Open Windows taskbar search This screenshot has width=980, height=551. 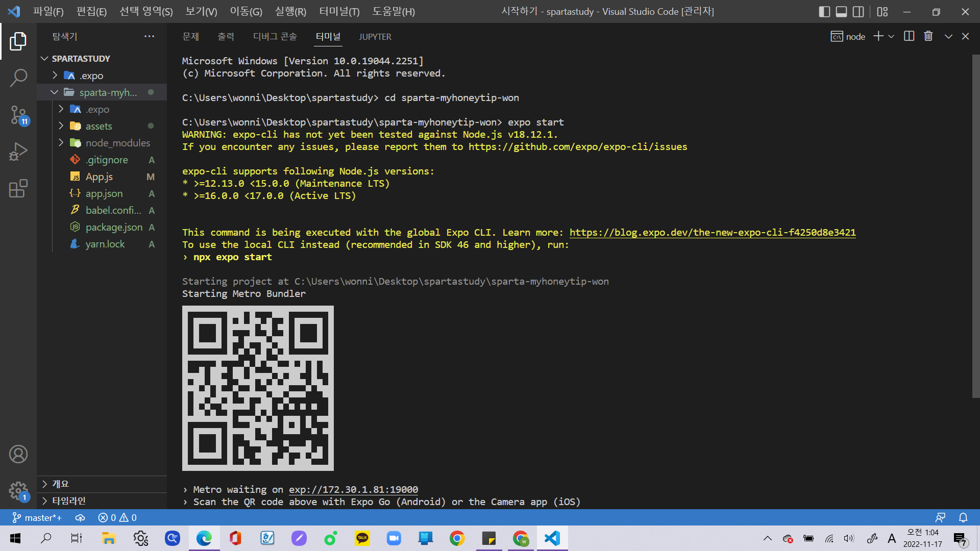pyautogui.click(x=46, y=538)
